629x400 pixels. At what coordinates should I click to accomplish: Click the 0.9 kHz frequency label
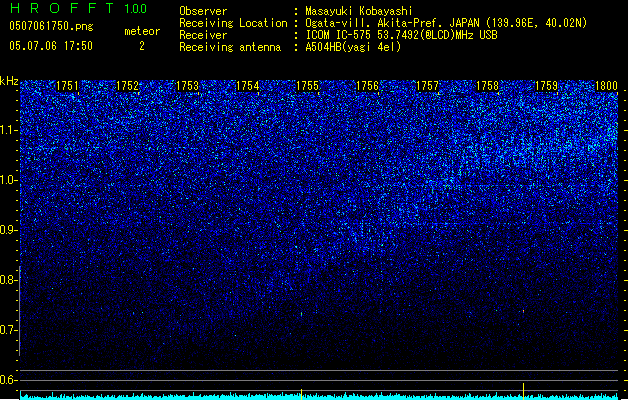pyautogui.click(x=8, y=230)
